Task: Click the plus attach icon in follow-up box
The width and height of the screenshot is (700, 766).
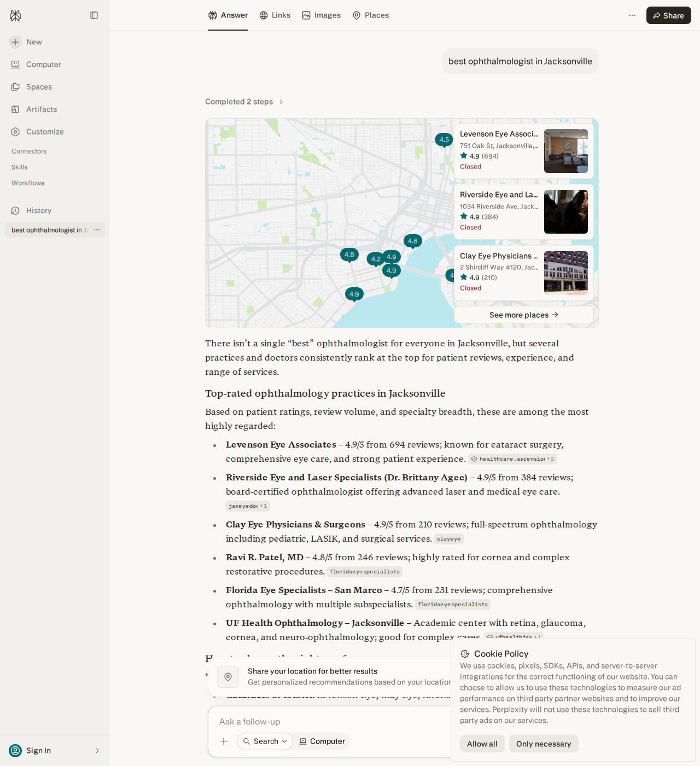Action: click(x=224, y=741)
